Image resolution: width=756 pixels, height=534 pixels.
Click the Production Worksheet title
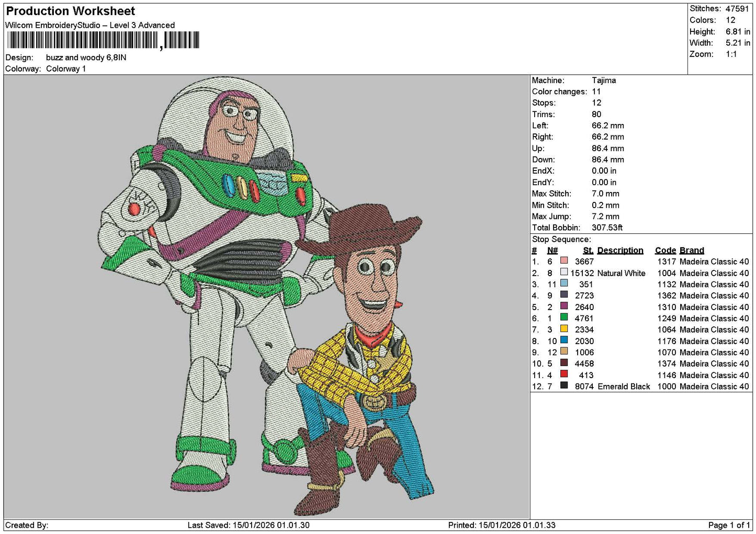70,11
